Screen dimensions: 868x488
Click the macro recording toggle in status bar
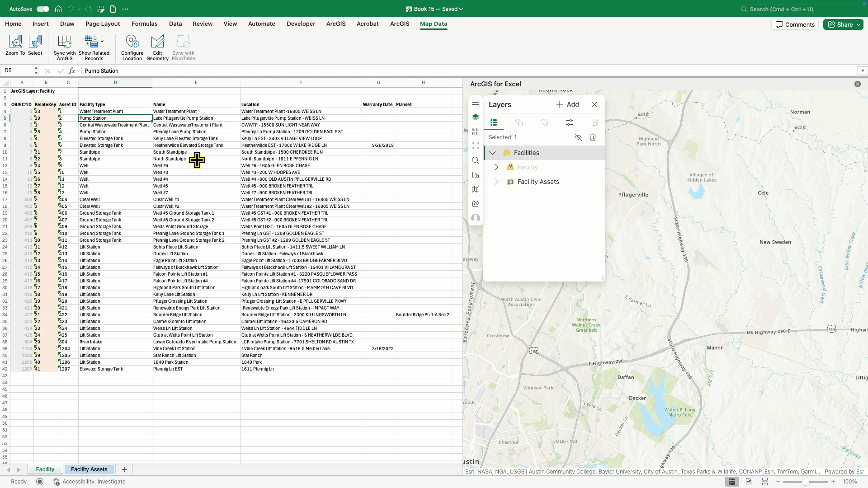[40, 482]
